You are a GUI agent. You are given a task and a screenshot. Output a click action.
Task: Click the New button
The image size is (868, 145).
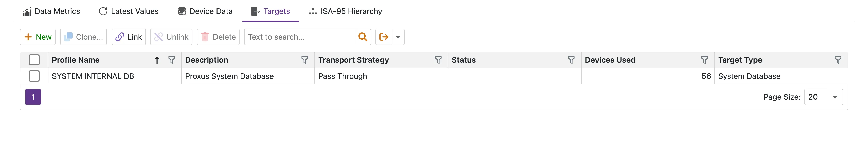coord(37,37)
